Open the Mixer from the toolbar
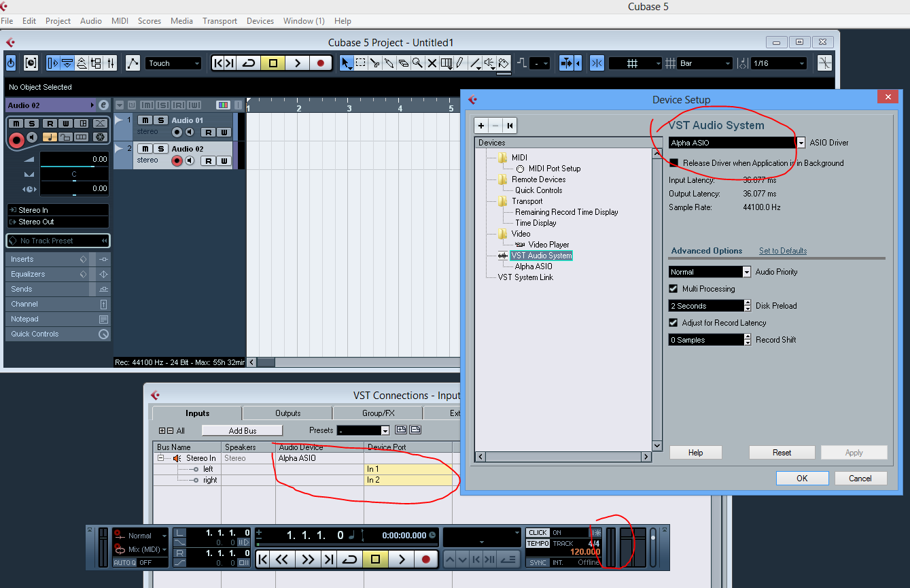Image resolution: width=910 pixels, height=588 pixels. [111, 63]
